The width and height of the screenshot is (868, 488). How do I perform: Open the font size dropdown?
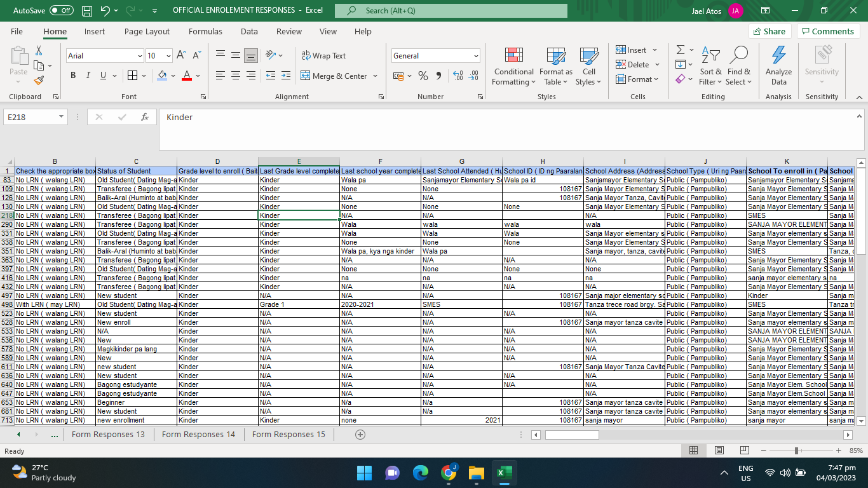(x=168, y=56)
